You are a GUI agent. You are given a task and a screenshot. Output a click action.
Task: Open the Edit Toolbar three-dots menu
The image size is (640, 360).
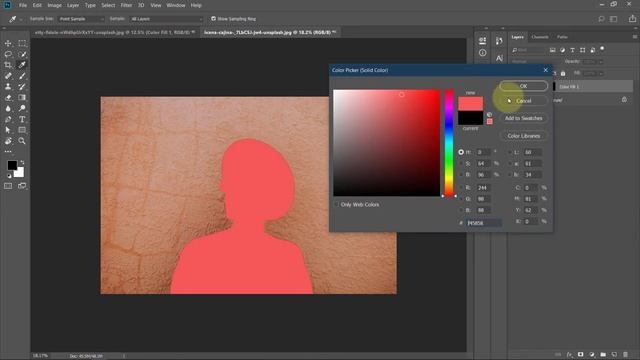8,151
